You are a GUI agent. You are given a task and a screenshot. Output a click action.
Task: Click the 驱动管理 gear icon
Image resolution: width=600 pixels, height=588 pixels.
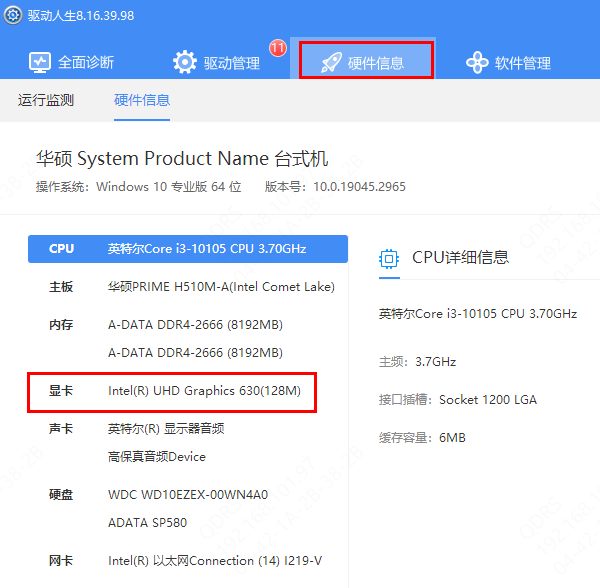coord(185,62)
